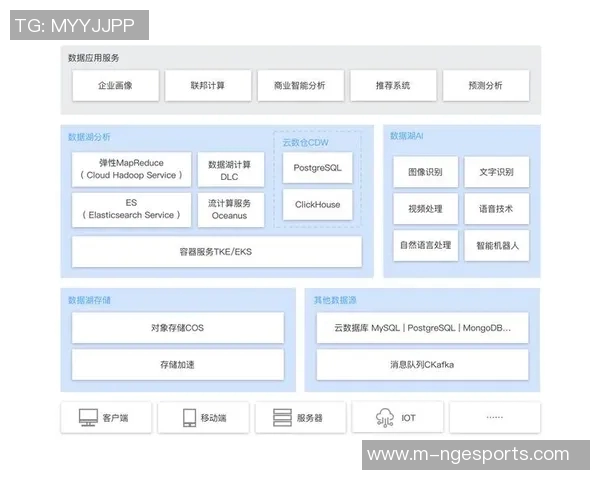Screen dimensions: 600x480
Task: Click the 数据湖存储 heading
Action: click(89, 300)
